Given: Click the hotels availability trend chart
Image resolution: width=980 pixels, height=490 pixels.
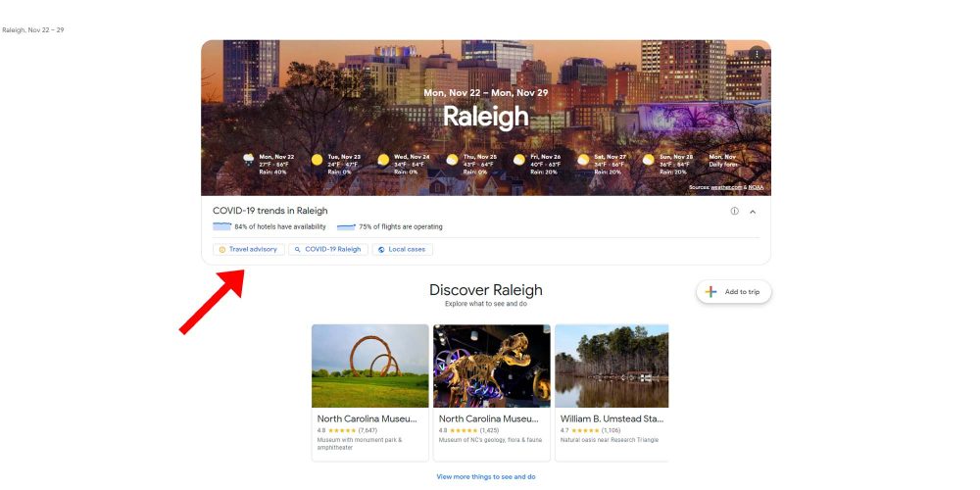Looking at the screenshot, I should pos(221,226).
